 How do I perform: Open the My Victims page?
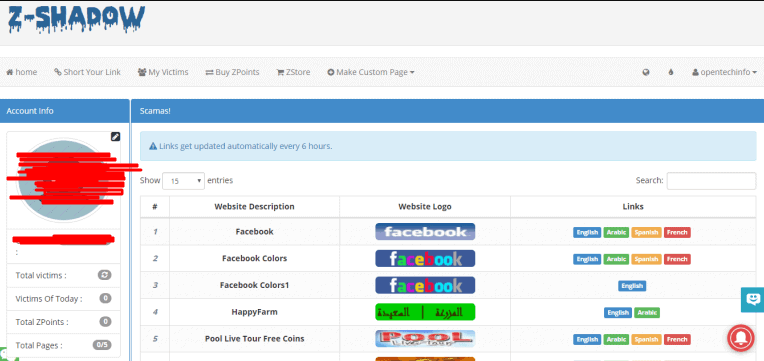click(x=163, y=72)
